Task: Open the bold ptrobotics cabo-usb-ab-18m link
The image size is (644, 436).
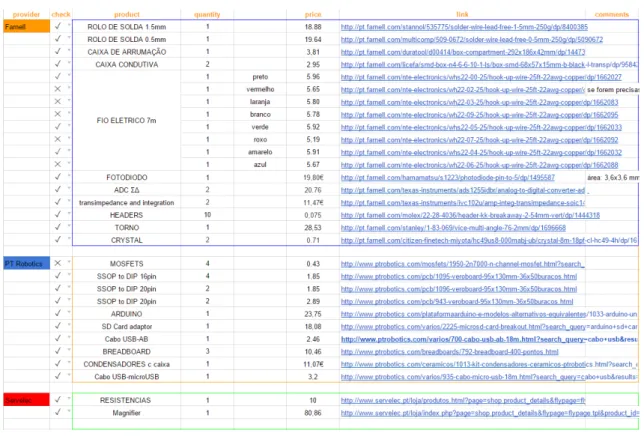Action: coord(489,340)
